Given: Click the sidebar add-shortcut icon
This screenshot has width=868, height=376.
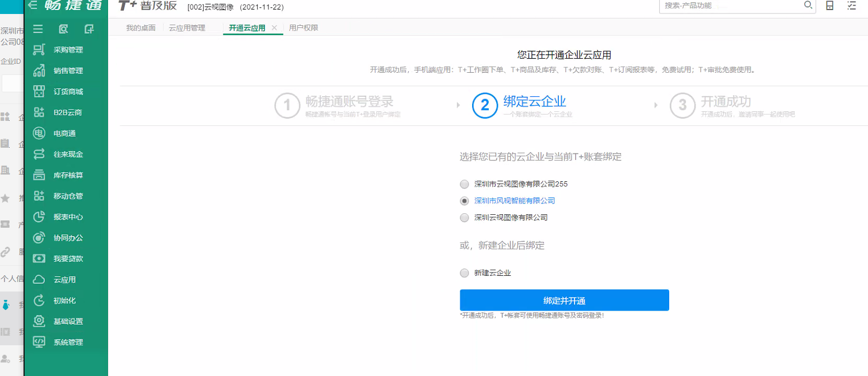Looking at the screenshot, I should (89, 29).
